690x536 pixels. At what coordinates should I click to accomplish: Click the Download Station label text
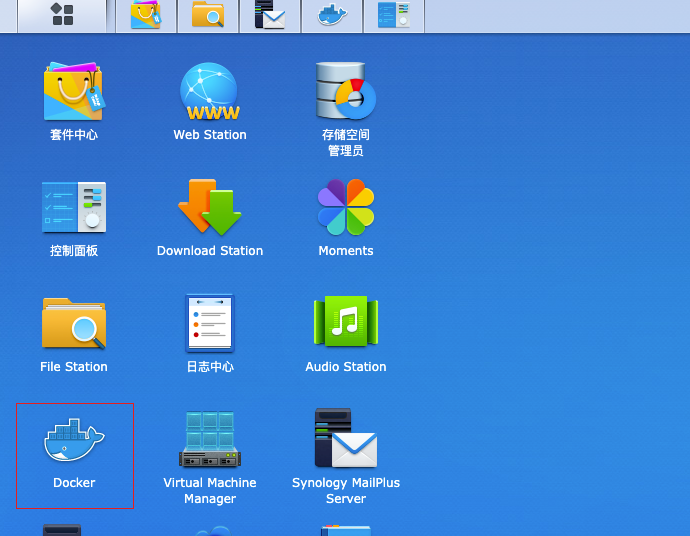(x=210, y=251)
